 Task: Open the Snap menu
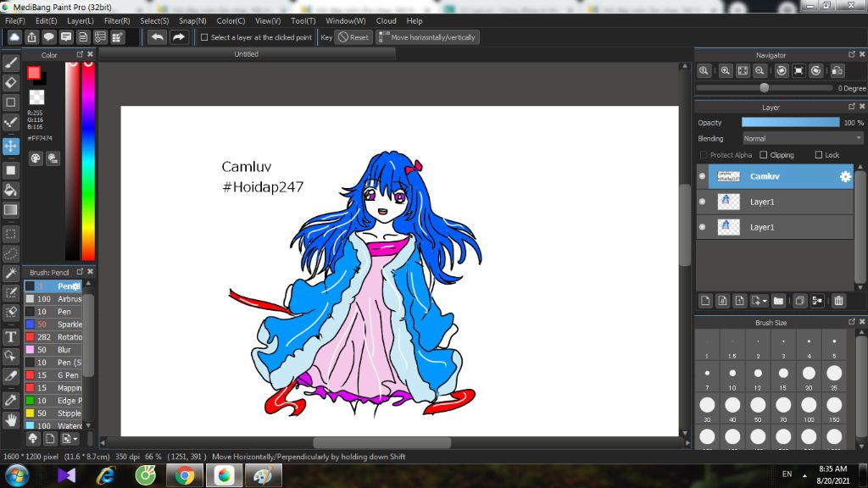coord(192,21)
